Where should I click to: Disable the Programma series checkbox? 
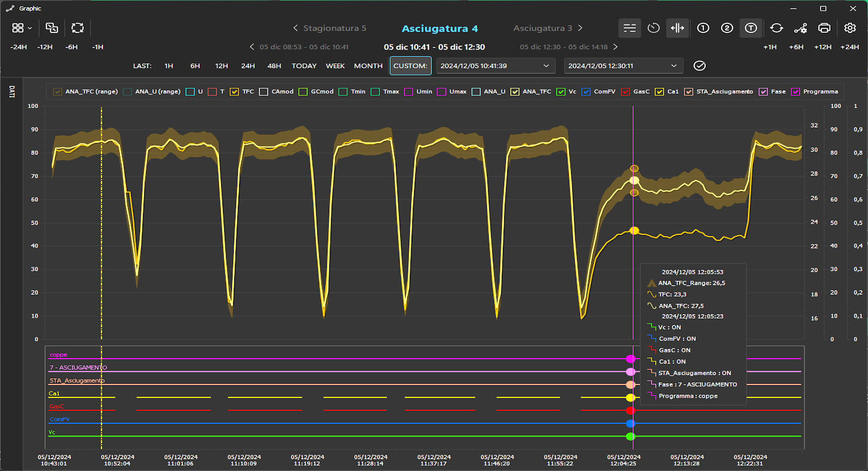[x=796, y=92]
